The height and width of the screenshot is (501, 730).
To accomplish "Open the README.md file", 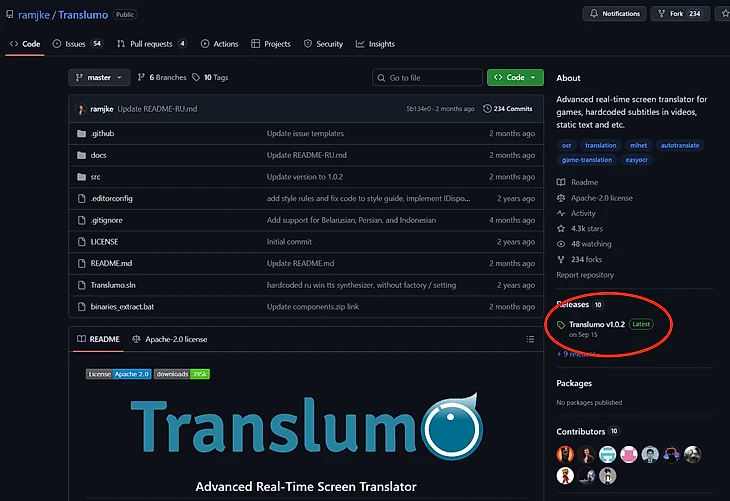I will (111, 263).
